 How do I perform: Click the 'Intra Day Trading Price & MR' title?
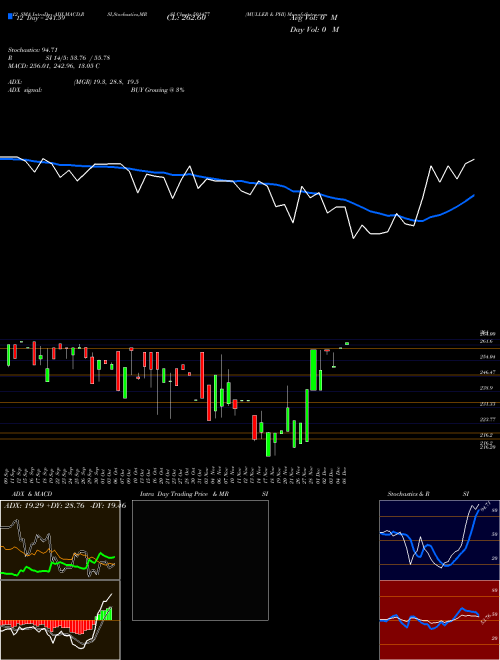click(x=184, y=494)
